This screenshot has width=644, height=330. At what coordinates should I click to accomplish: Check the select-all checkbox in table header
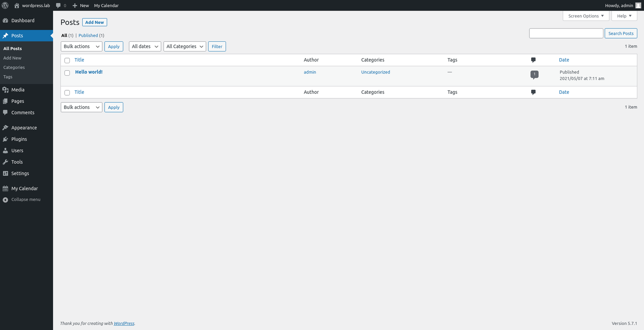[67, 61]
